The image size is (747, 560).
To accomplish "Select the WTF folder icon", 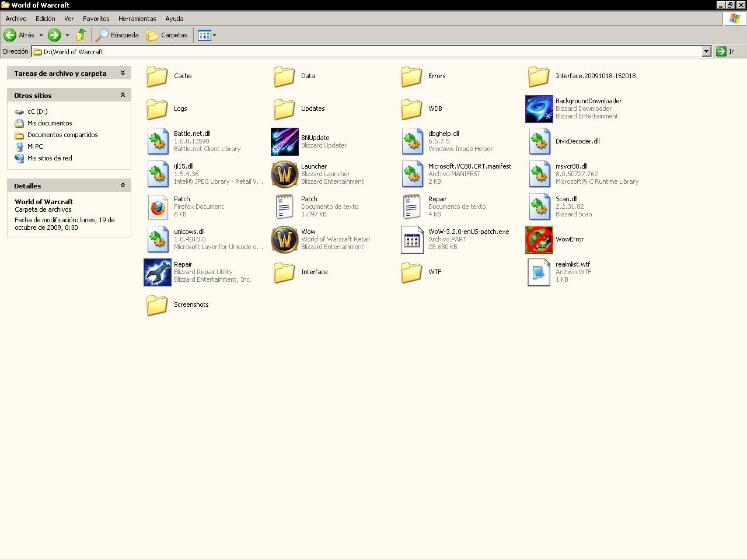I will click(411, 272).
